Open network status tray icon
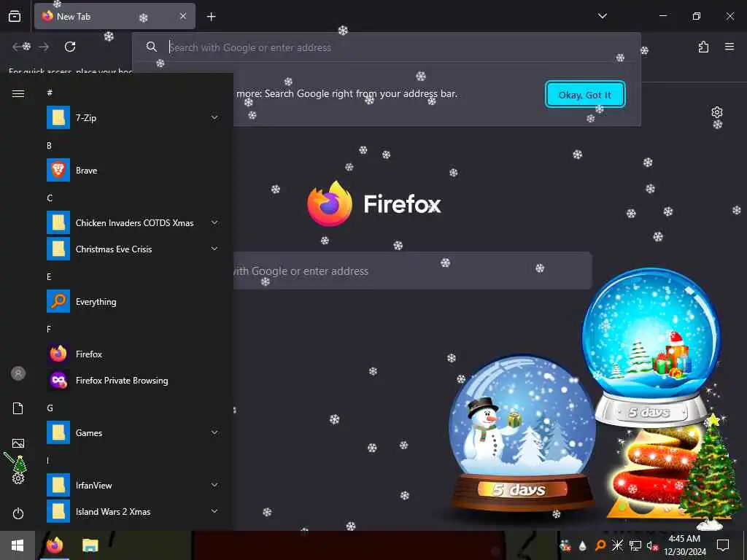This screenshot has height=560, width=747. pyautogui.click(x=635, y=545)
